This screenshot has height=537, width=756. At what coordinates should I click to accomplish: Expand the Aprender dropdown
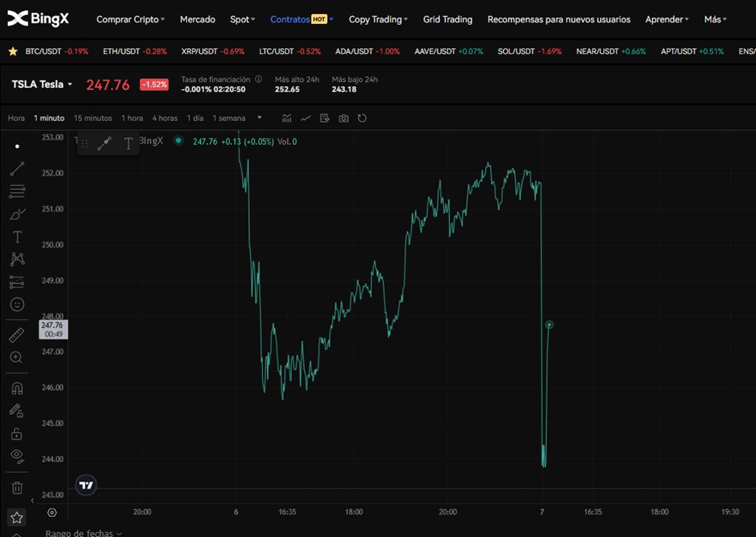tap(667, 19)
